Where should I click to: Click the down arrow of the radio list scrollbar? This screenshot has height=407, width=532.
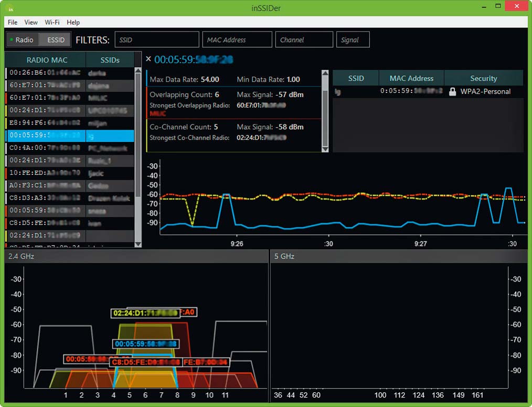point(138,244)
